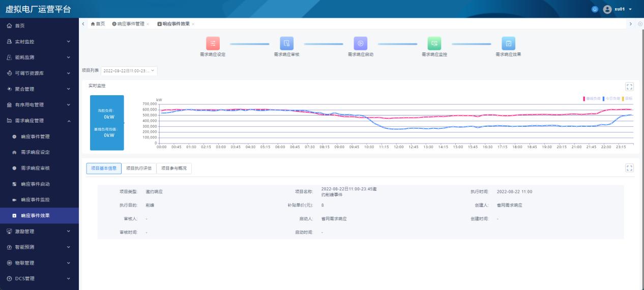Expand the 激励管理 menu chevron
Screen dimensions: 644x290
(69, 231)
